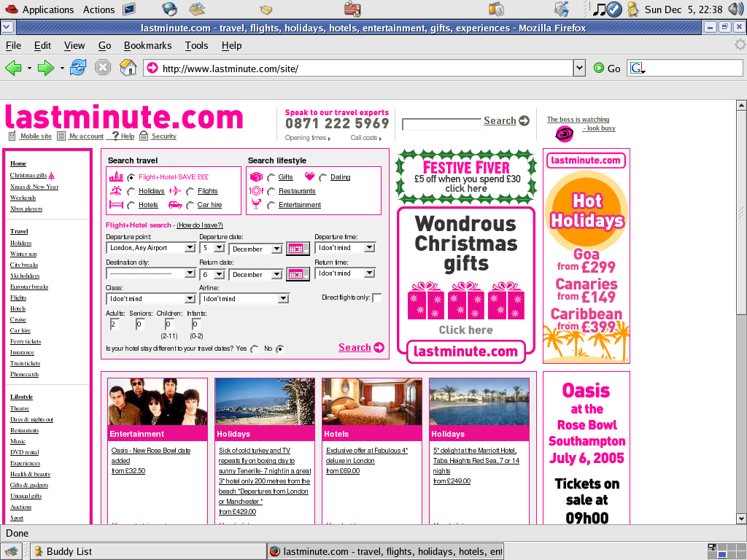747x560 pixels.
Task: Click the Opening times link
Action: click(307, 138)
